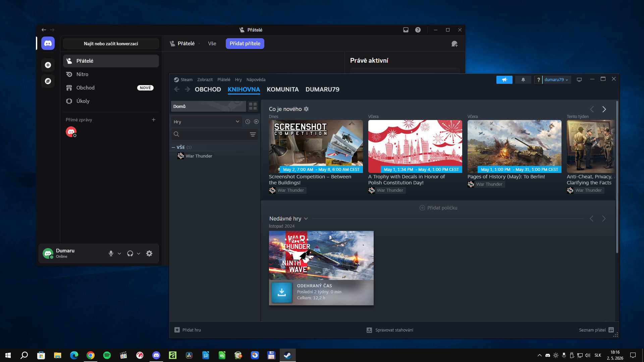Click Steam announcements megaphone button
The height and width of the screenshot is (362, 644).
[x=504, y=80]
